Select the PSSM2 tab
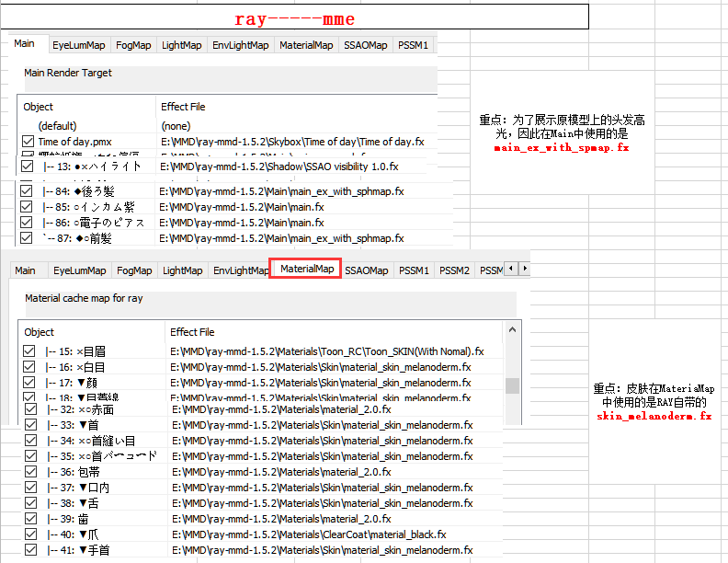 pos(454,270)
